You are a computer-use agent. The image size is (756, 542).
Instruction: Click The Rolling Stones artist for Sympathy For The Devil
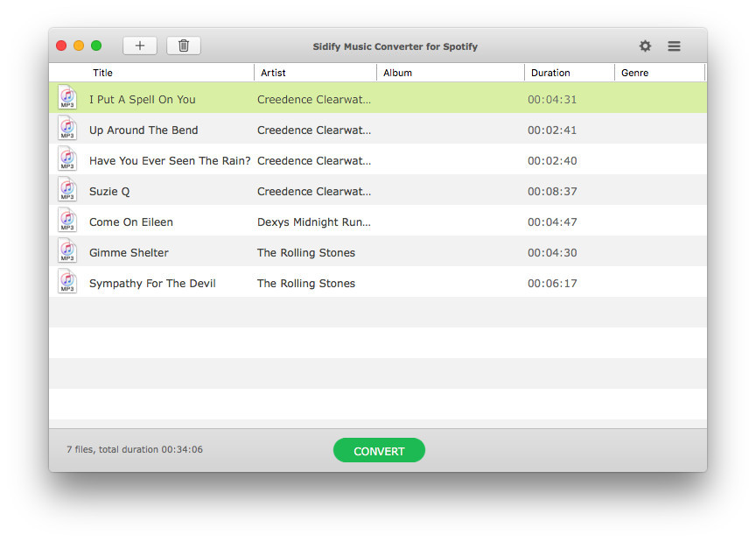click(x=306, y=284)
